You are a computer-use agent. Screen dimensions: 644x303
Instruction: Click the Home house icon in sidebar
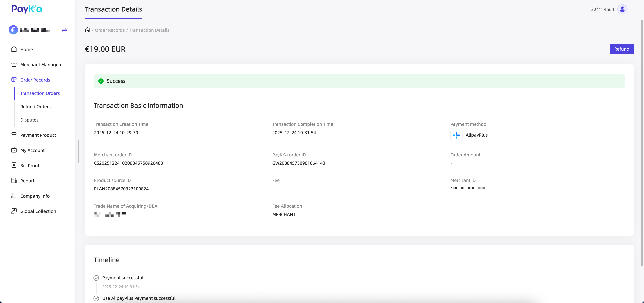pos(14,49)
